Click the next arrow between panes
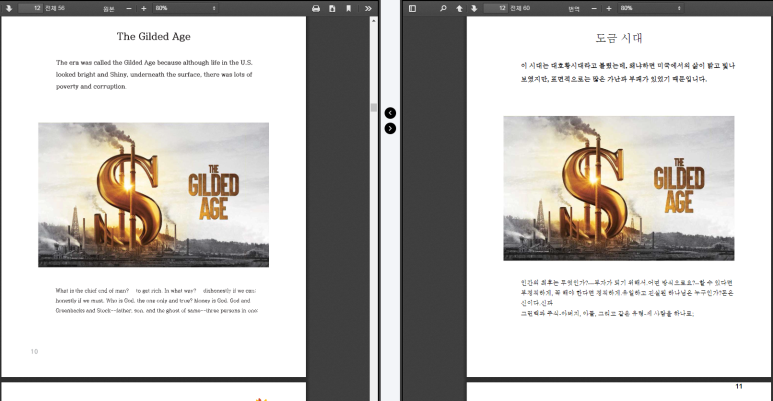This screenshot has width=773, height=401. (390, 128)
